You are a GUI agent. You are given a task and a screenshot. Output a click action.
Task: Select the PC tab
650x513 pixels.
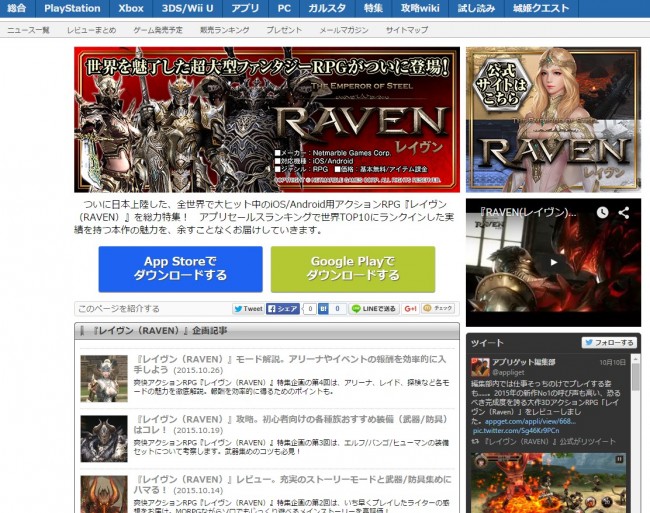pos(284,8)
